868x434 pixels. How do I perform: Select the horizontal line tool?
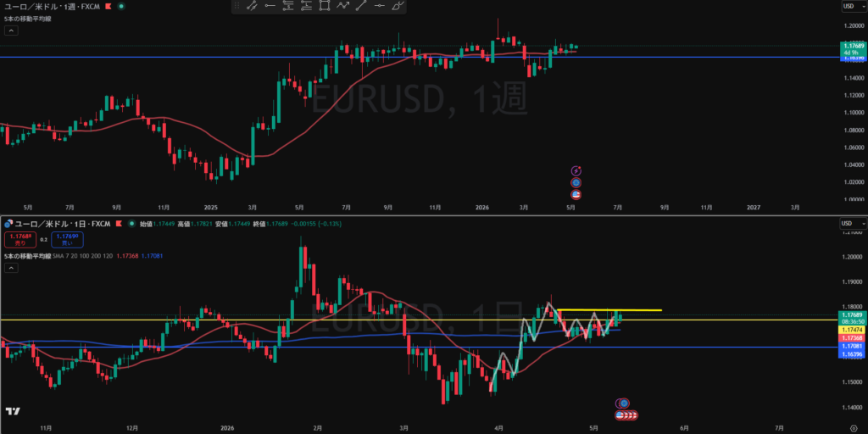[x=379, y=6]
